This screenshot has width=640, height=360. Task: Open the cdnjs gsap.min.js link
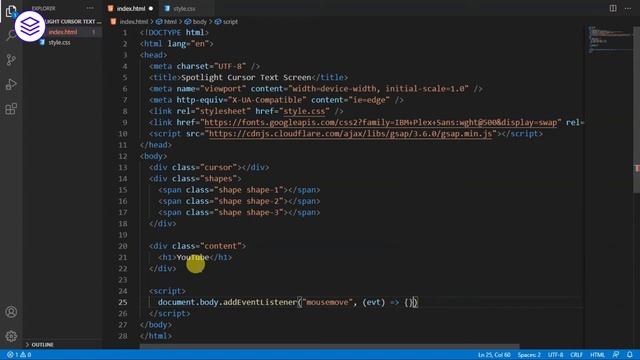pyautogui.click(x=351, y=133)
